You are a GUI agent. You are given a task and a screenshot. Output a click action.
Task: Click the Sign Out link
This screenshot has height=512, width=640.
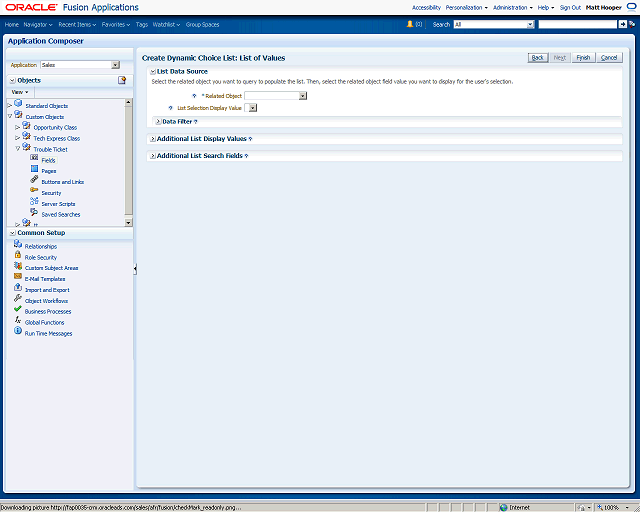point(570,7)
